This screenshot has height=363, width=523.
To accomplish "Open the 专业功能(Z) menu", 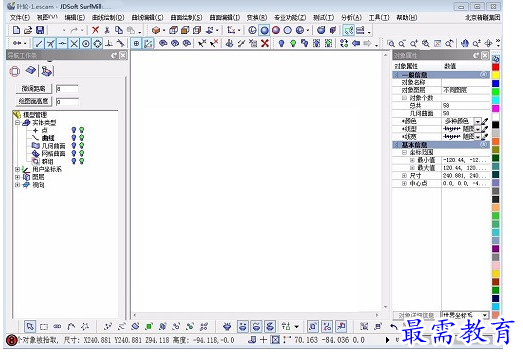I will pos(290,17).
